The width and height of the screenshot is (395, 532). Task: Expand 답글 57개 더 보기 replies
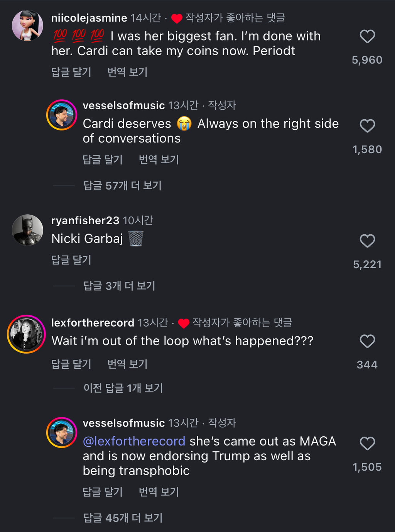coord(122,186)
